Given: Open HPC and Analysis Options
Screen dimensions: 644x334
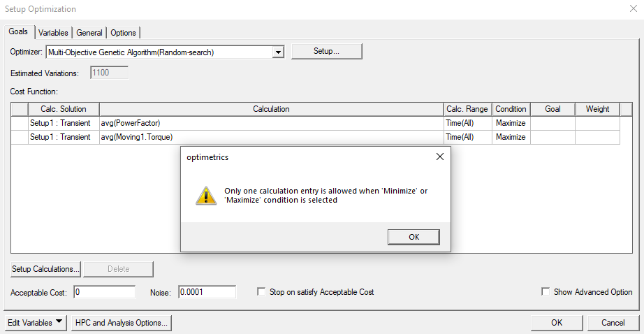Looking at the screenshot, I should click(x=122, y=323).
